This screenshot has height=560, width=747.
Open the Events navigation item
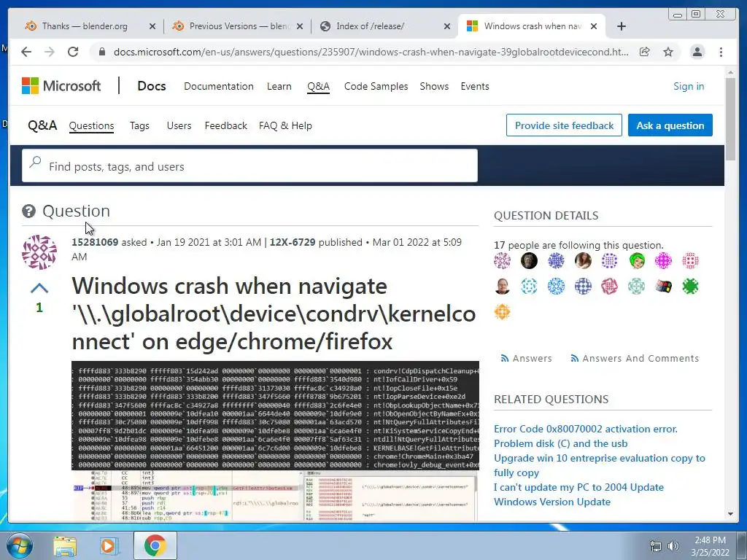[x=474, y=86]
